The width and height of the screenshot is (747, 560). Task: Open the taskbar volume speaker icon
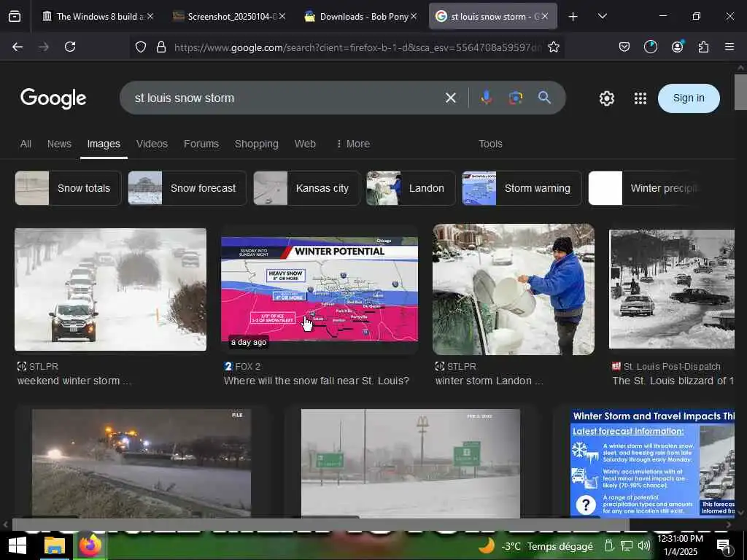[643, 545]
